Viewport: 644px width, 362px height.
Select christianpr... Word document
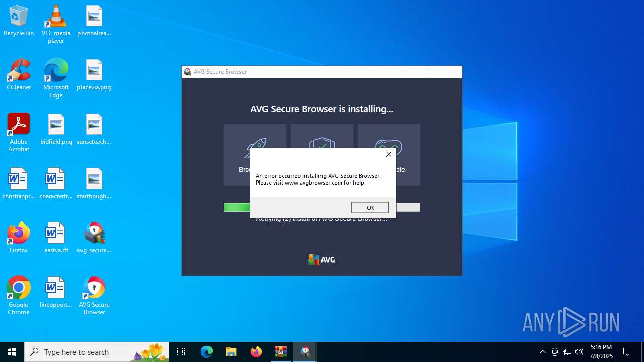pyautogui.click(x=19, y=184)
